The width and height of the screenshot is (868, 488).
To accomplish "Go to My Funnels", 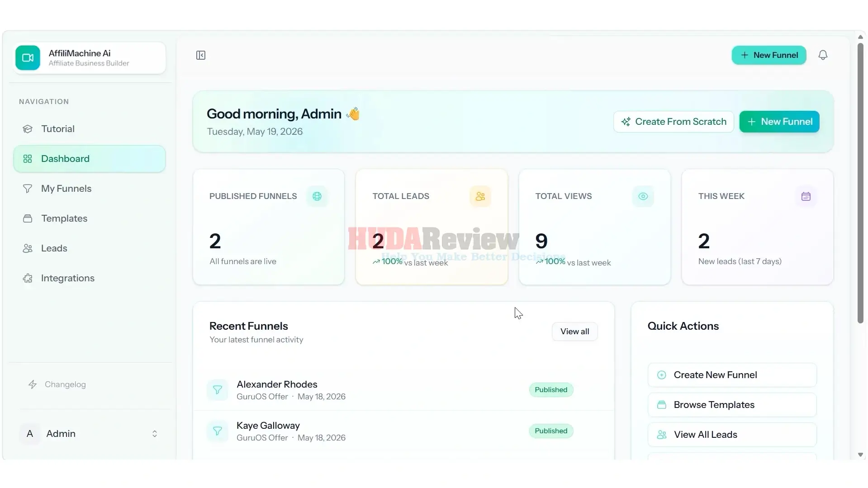I will [x=90, y=189].
